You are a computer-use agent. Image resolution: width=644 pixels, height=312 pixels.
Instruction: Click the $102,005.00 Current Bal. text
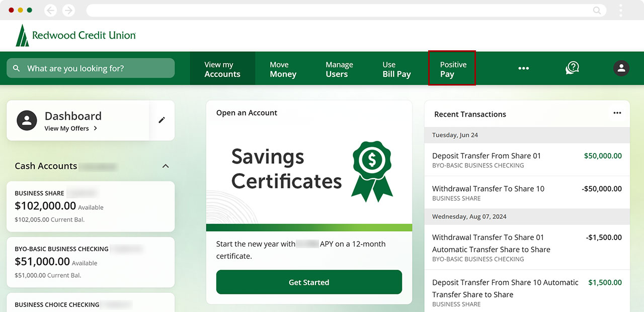[x=49, y=219]
